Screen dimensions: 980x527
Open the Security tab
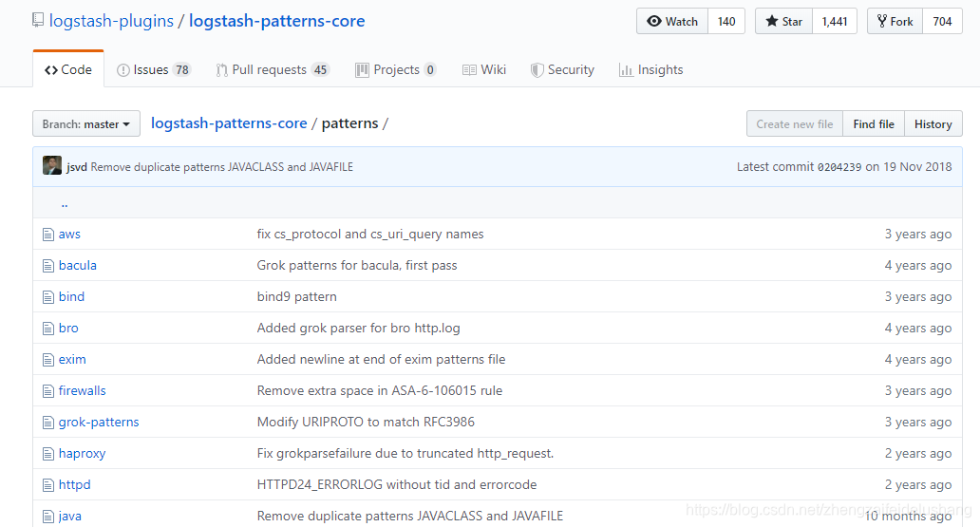[x=562, y=69]
